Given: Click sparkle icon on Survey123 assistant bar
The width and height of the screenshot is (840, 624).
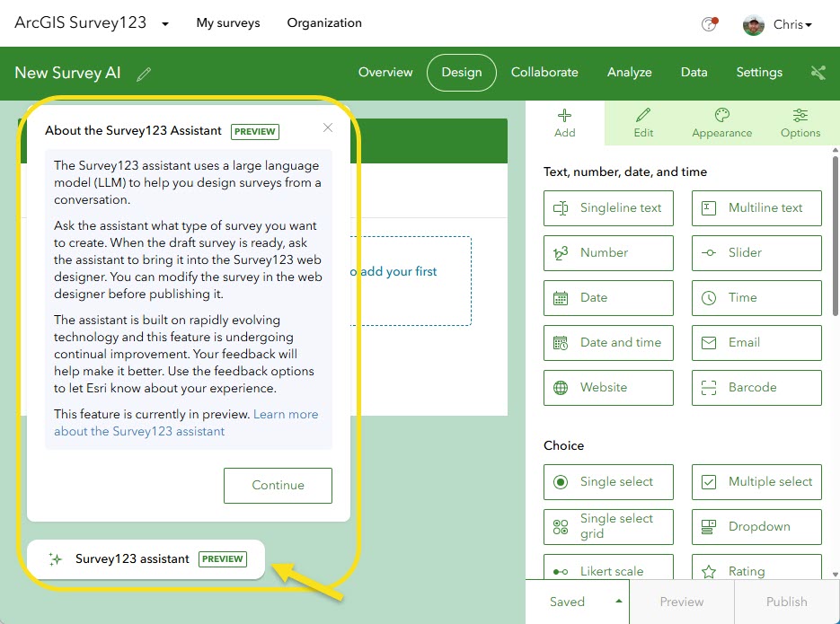Looking at the screenshot, I should 55,559.
